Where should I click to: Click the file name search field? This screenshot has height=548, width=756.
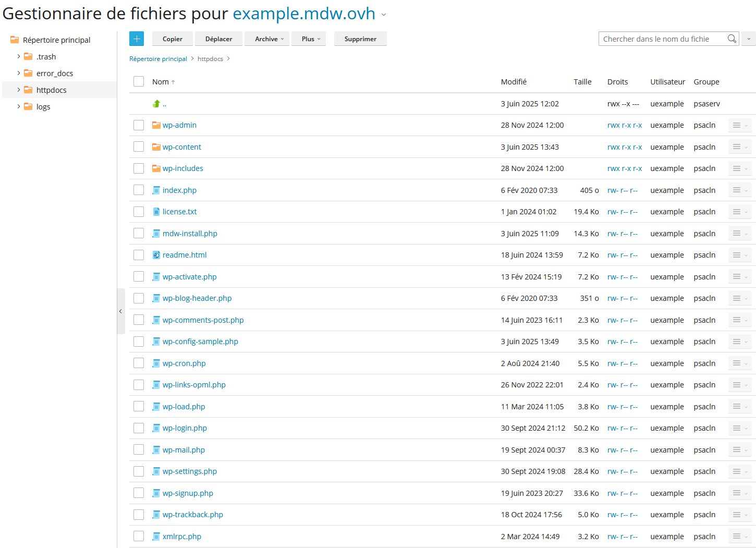662,39
